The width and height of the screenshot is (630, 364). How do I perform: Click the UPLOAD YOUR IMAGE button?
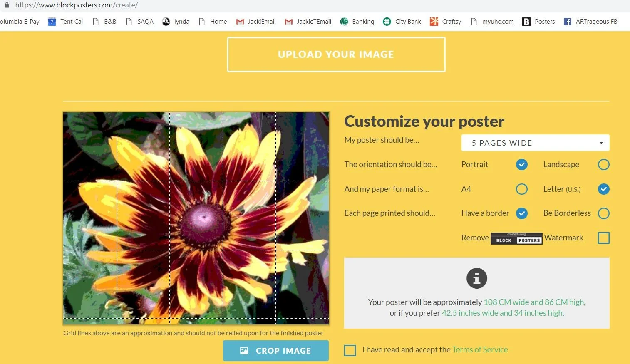click(x=336, y=54)
